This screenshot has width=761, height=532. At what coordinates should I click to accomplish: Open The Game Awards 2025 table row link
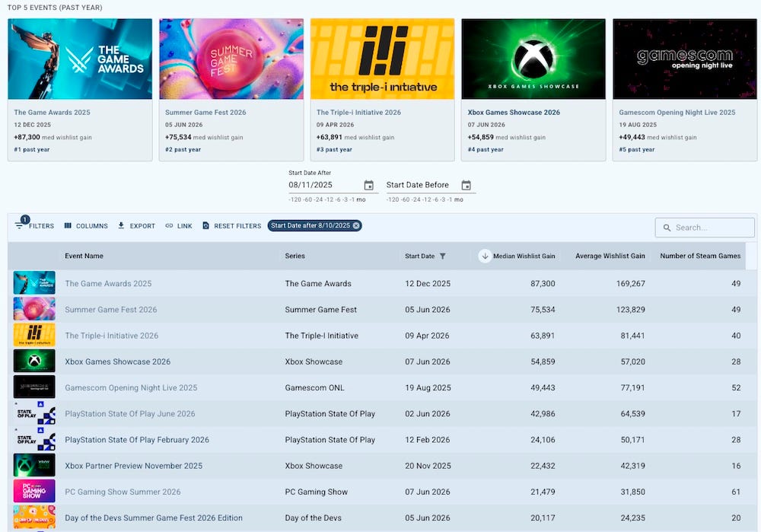coord(108,283)
